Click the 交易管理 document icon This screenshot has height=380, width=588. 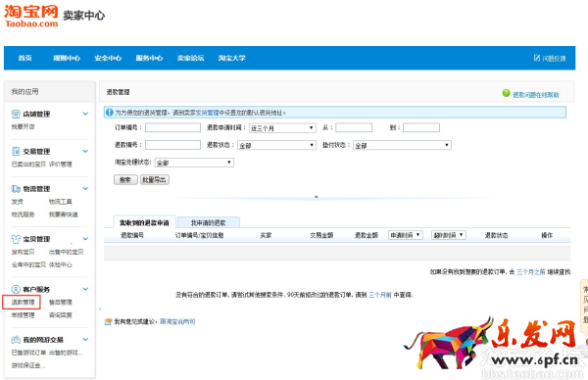tap(16, 152)
